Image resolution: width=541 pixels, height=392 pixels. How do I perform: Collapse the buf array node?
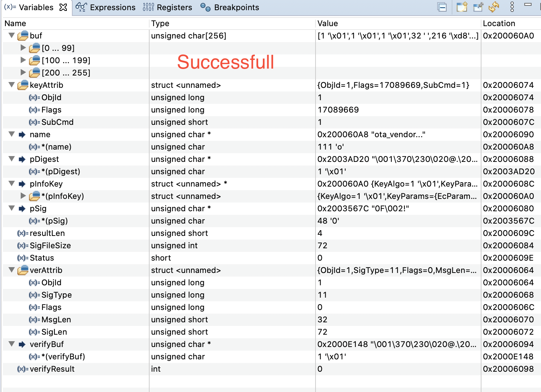tap(12, 36)
